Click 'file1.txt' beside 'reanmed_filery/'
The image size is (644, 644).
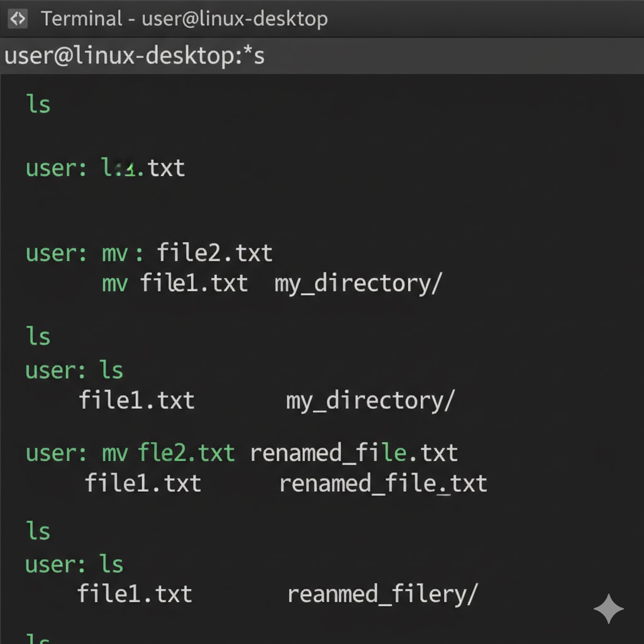[135, 594]
